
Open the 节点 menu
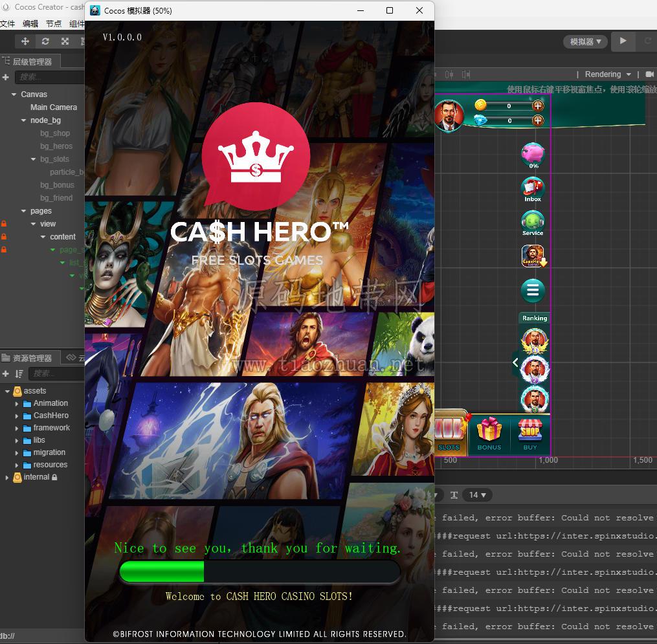click(54, 23)
